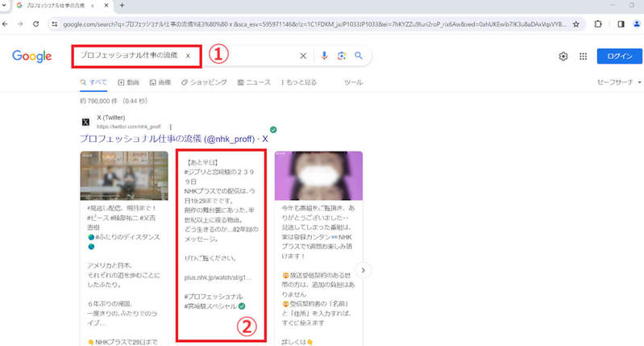Viewport: 644px width, 346px height.
Task: Open the first tweet thumbnail image
Action: coord(124,176)
